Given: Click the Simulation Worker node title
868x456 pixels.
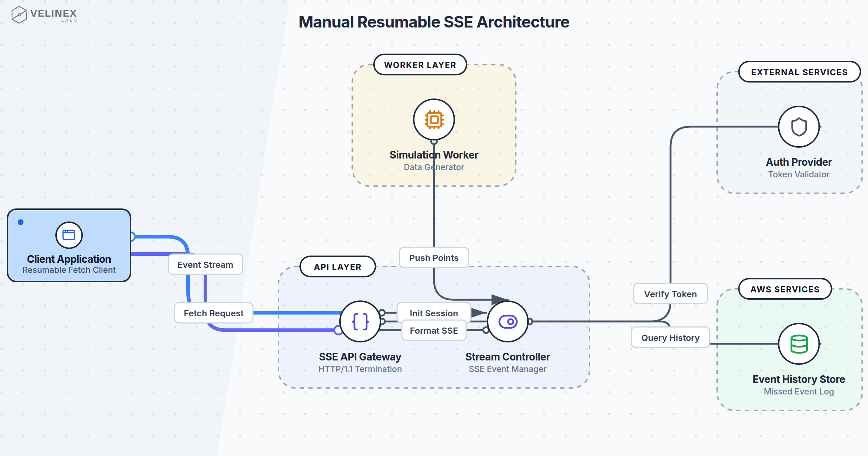Looking at the screenshot, I should point(434,155).
